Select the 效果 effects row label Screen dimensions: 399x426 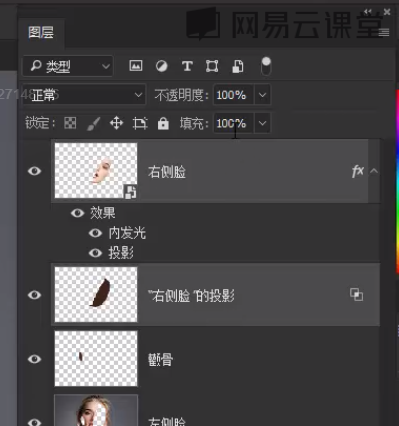pyautogui.click(x=103, y=213)
